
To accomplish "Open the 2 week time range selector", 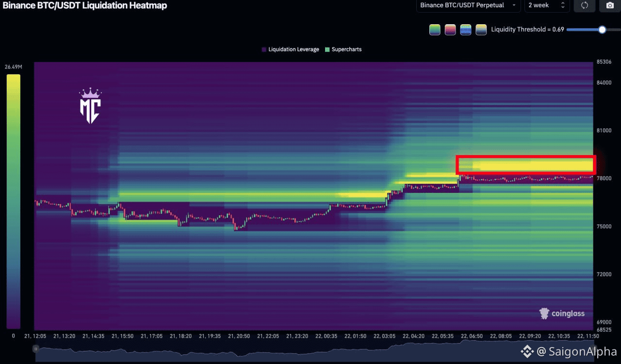I will 547,5.
